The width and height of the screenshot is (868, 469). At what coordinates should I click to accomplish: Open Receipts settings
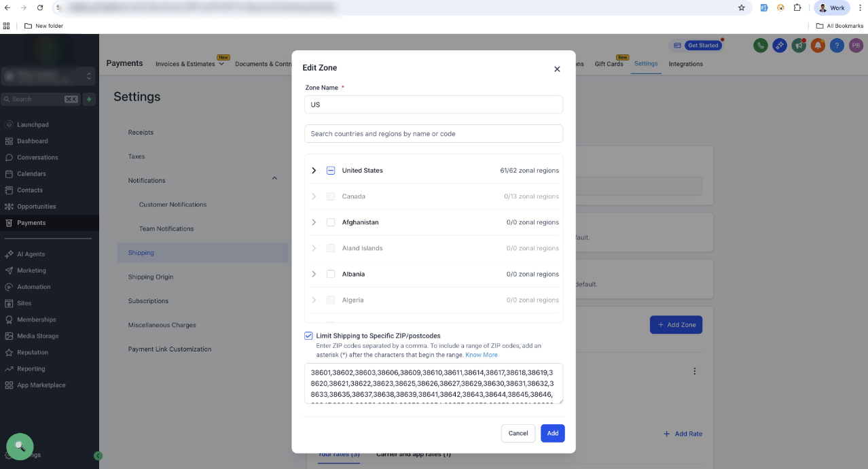point(141,132)
